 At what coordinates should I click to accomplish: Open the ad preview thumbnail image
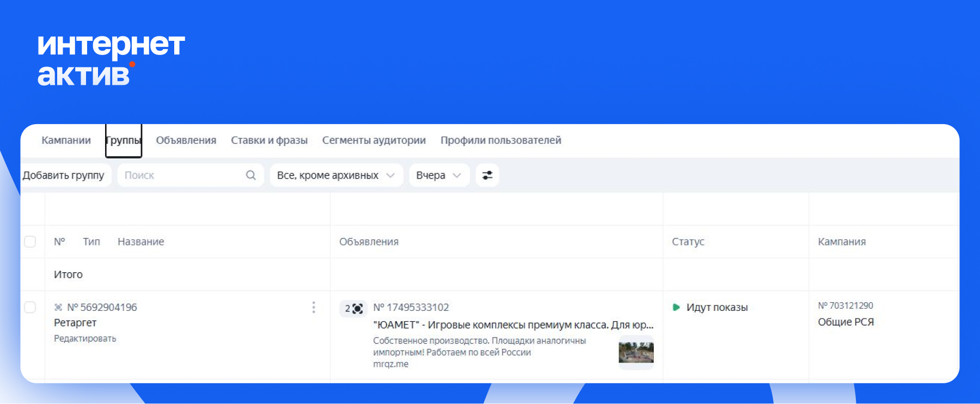636,352
